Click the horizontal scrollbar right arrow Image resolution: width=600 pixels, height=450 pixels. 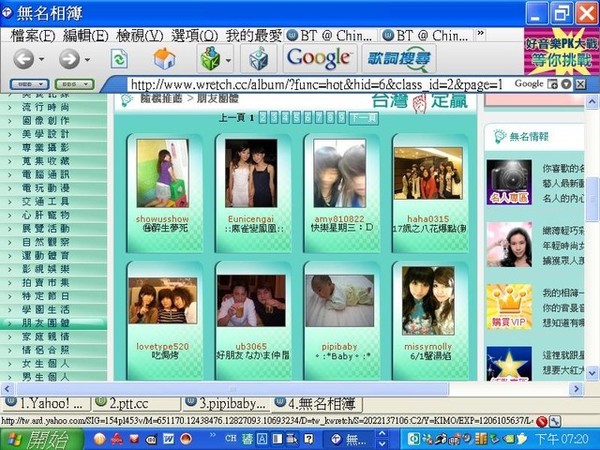pos(576,389)
